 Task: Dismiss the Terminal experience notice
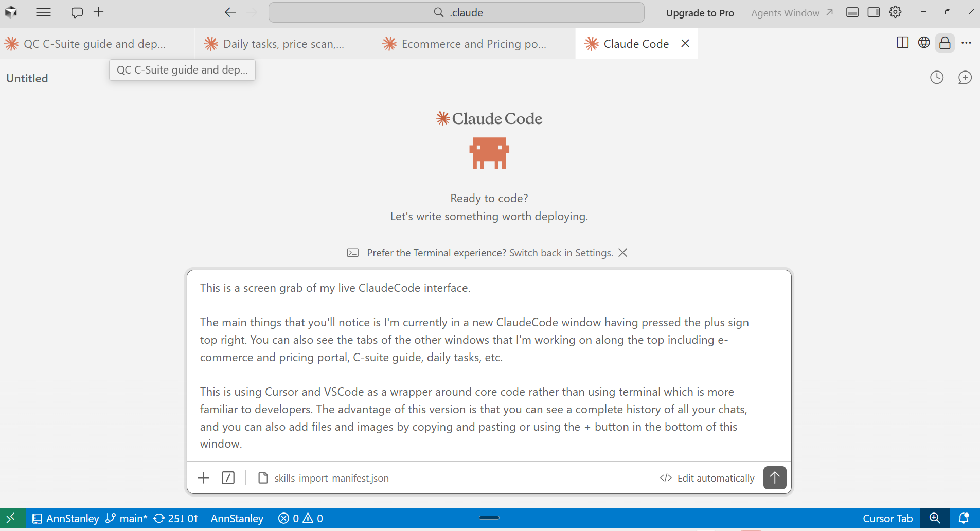tap(622, 253)
